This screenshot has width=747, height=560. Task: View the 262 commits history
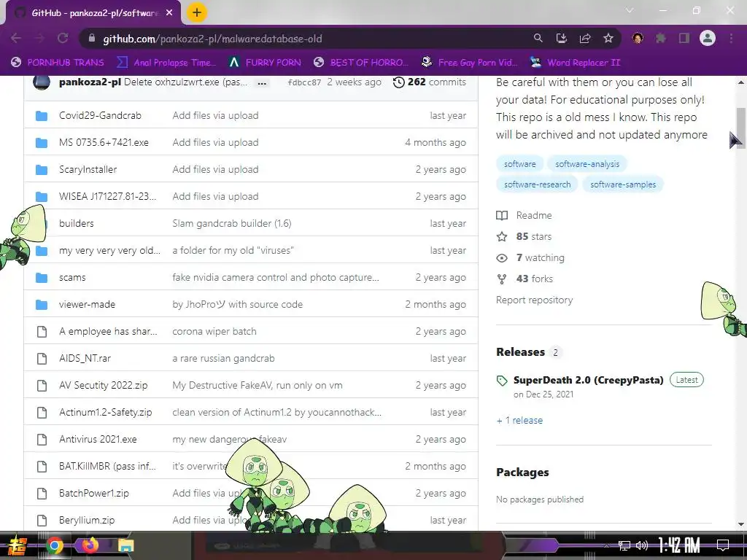[x=430, y=82]
